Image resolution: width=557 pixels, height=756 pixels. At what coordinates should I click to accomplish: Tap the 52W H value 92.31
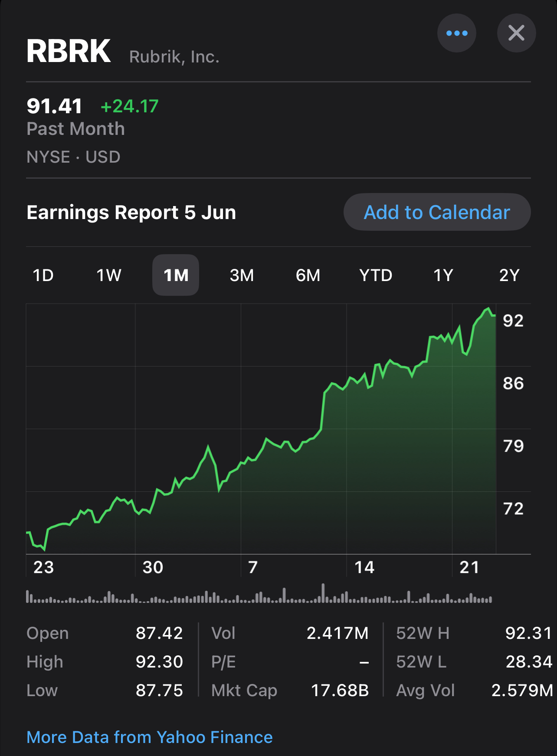click(529, 633)
